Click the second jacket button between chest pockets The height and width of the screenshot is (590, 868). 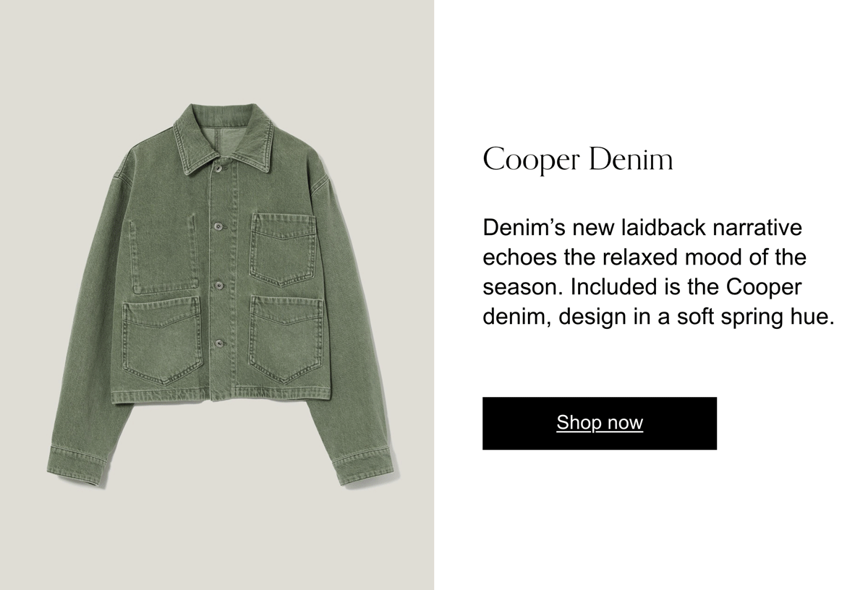point(217,226)
